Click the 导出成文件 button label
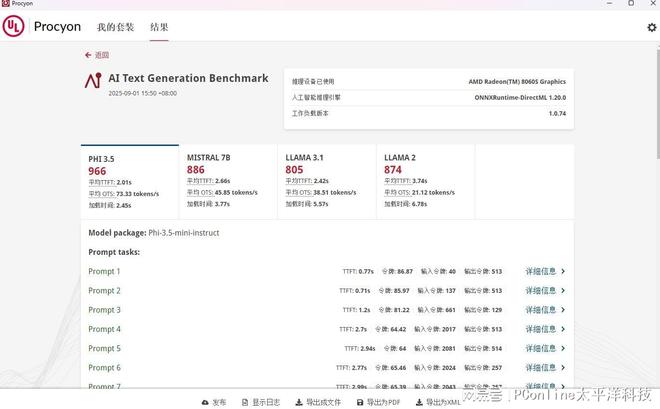The height and width of the screenshot is (409, 660). click(x=323, y=403)
